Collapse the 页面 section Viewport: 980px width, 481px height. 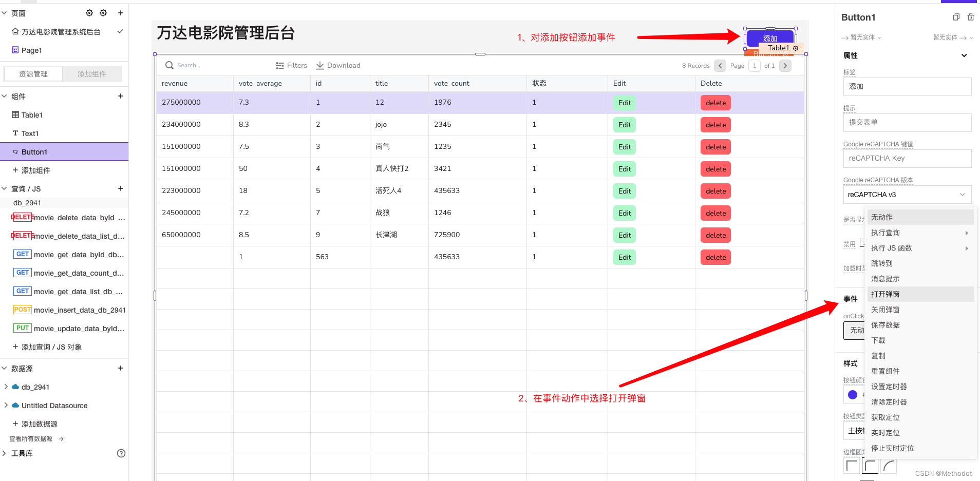point(4,13)
